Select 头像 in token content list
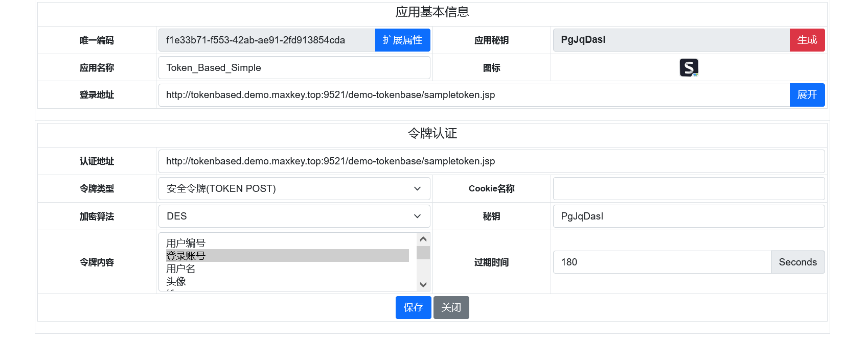The height and width of the screenshot is (342, 868). pyautogui.click(x=176, y=281)
